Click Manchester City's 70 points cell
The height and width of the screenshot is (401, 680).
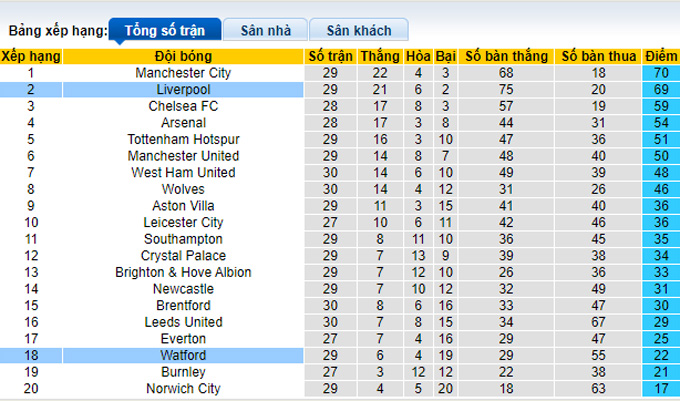point(661,73)
